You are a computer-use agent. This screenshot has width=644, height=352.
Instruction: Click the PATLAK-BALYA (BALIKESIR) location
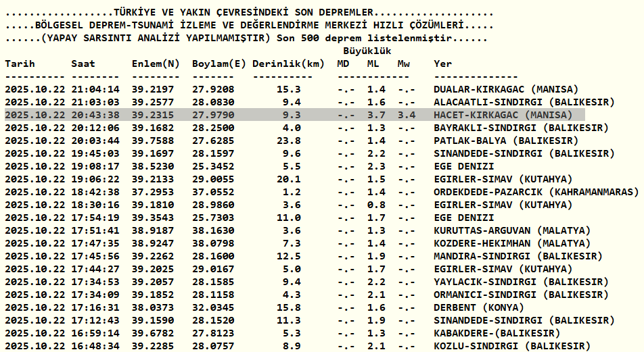point(506,141)
